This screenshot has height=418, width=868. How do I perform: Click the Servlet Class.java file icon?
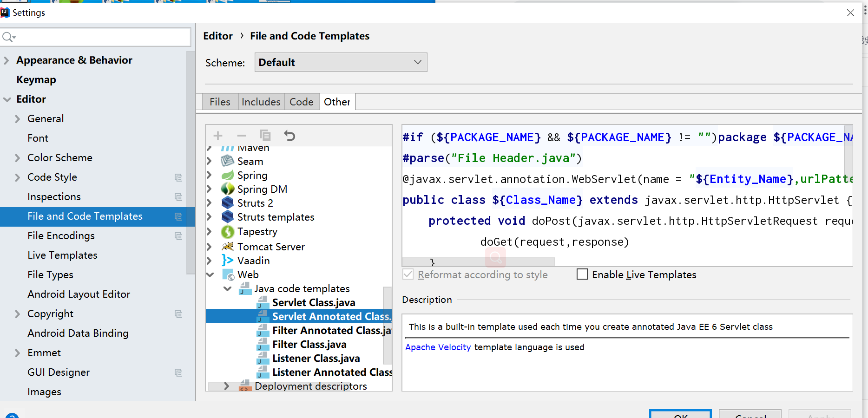[263, 302]
